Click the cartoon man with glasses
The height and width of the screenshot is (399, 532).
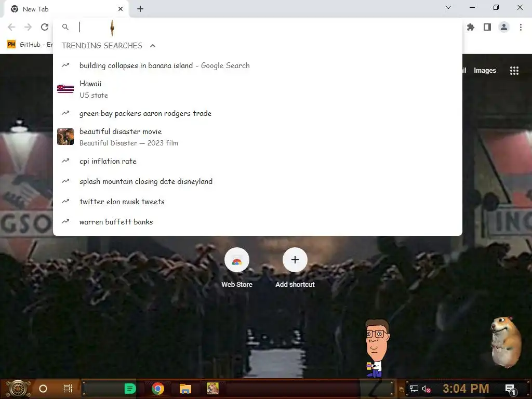[x=377, y=349]
